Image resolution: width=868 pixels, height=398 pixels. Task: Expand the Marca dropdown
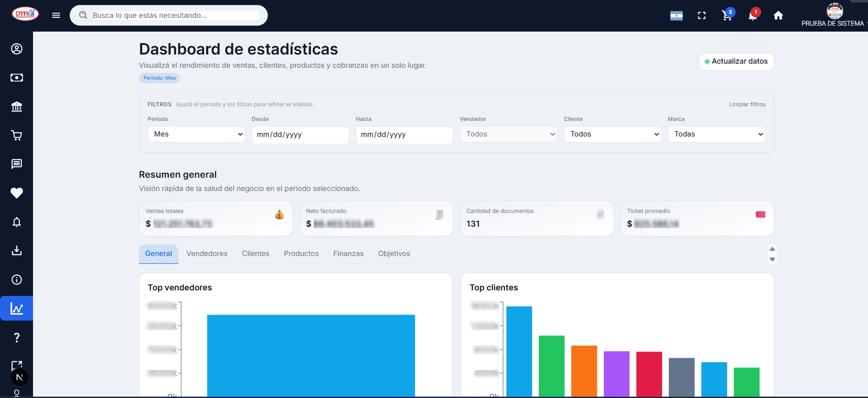pos(716,134)
